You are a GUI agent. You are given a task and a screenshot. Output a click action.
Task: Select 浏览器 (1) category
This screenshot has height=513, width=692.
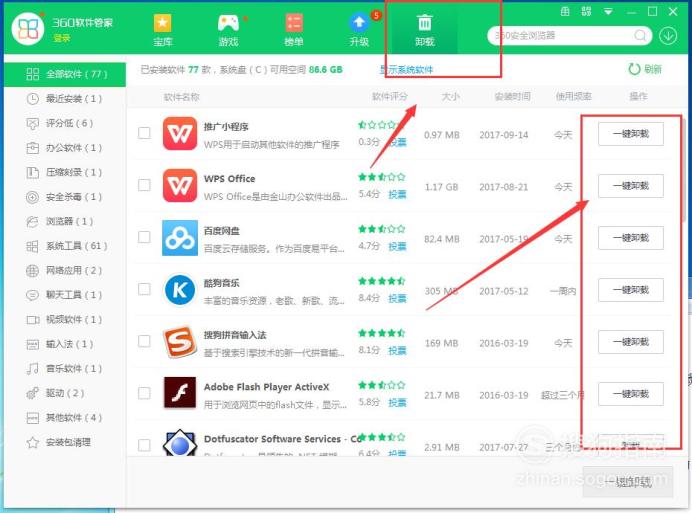tap(65, 221)
